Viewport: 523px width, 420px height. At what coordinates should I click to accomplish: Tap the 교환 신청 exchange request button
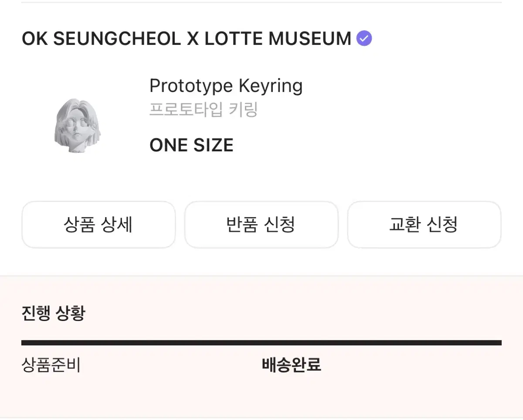(424, 225)
